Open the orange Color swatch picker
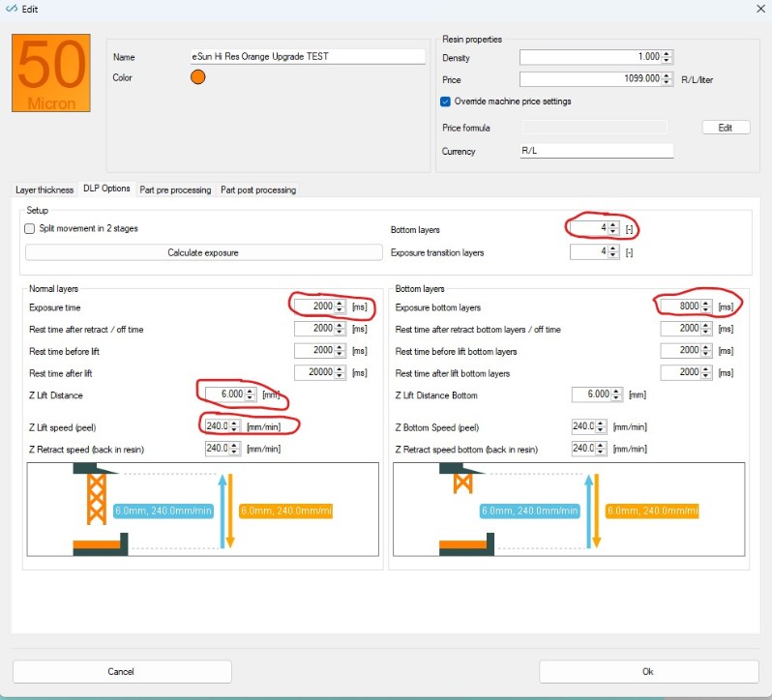Image resolution: width=772 pixels, height=700 pixels. point(198,77)
